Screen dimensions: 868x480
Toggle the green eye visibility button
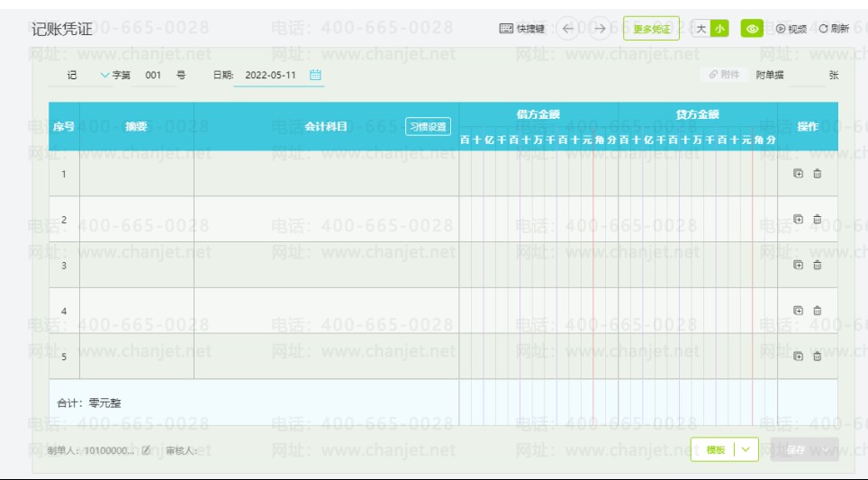[x=752, y=28]
